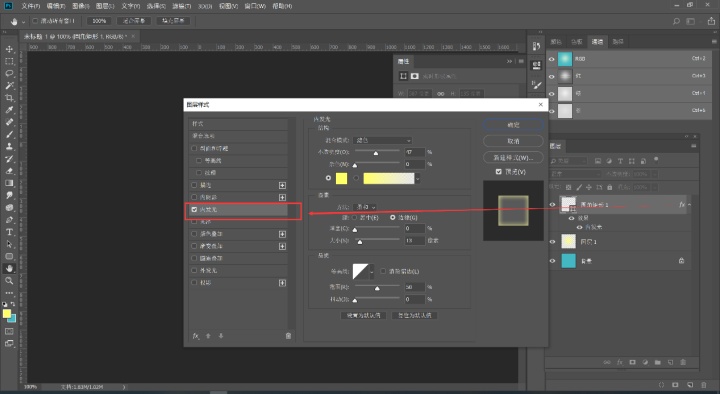Click the share icon at top right
The image size is (720, 394).
point(711,21)
